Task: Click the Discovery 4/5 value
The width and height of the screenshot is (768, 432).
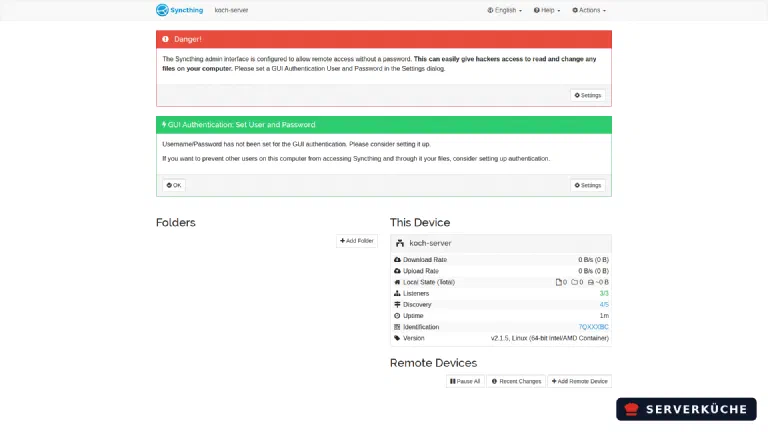Action: tap(604, 305)
